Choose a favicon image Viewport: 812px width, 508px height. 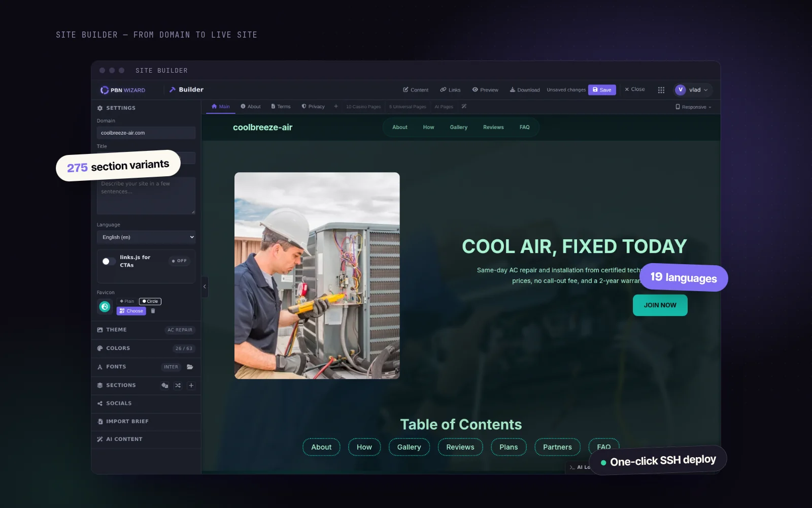[x=131, y=311]
